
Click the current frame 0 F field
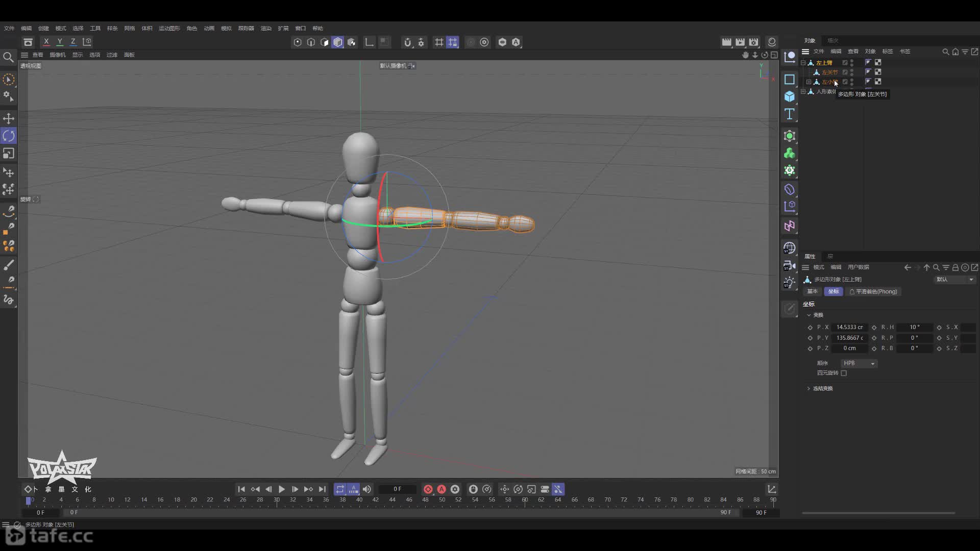(398, 489)
